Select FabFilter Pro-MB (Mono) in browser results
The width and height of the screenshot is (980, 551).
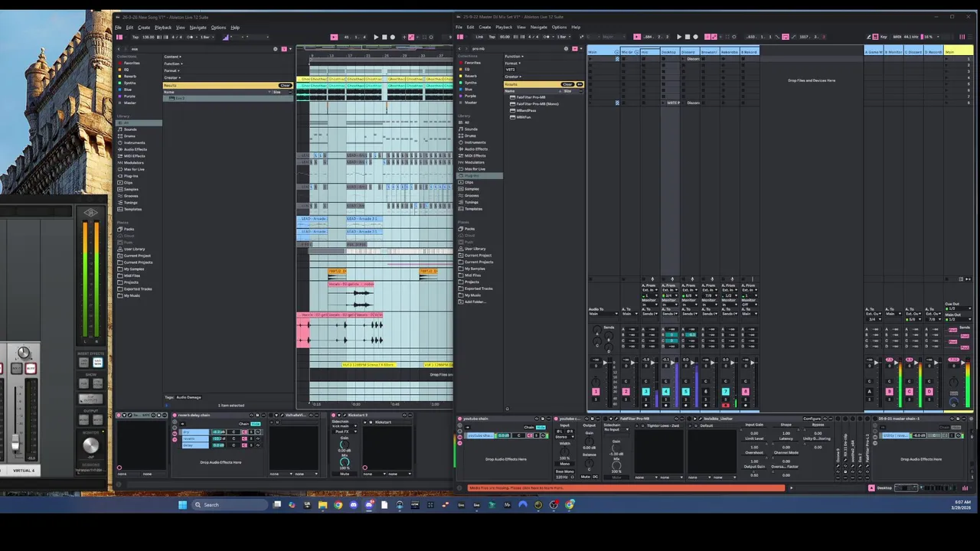click(537, 103)
